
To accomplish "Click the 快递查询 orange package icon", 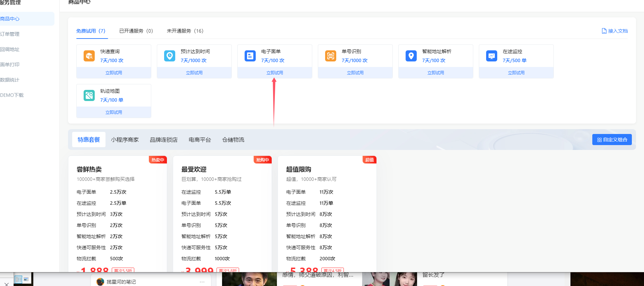I will coord(89,56).
